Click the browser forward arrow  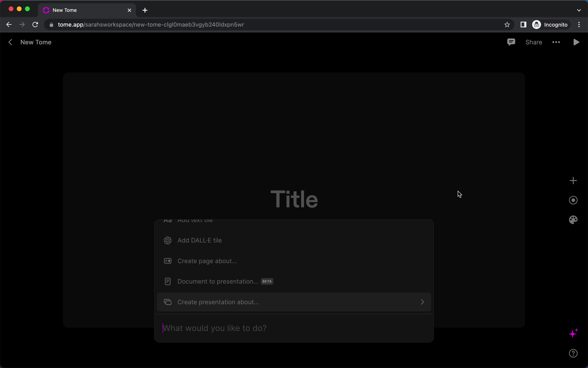click(x=22, y=25)
